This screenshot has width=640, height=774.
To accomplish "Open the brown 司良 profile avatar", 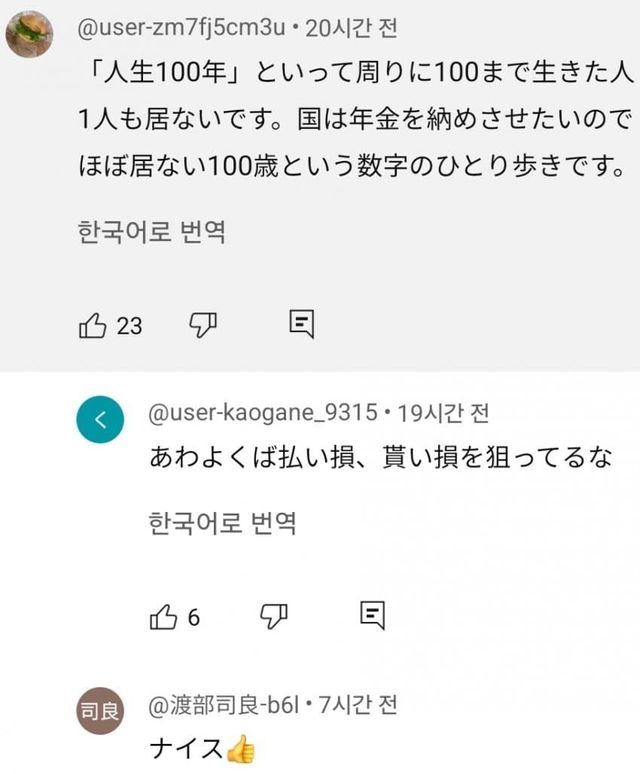I will 100,712.
